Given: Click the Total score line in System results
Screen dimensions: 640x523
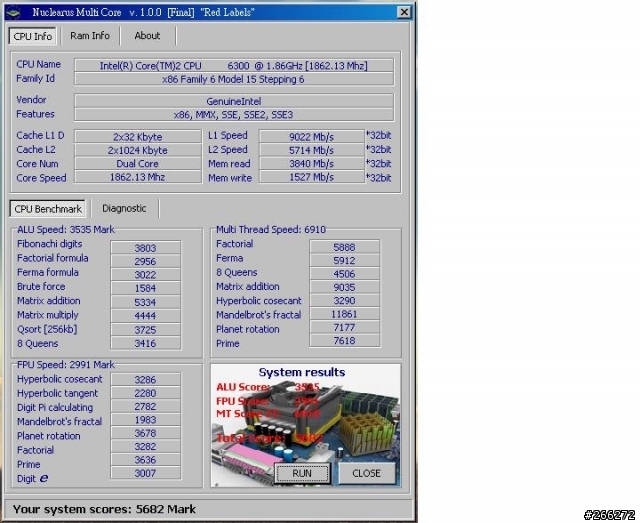Looking at the screenshot, I should pos(269,438).
